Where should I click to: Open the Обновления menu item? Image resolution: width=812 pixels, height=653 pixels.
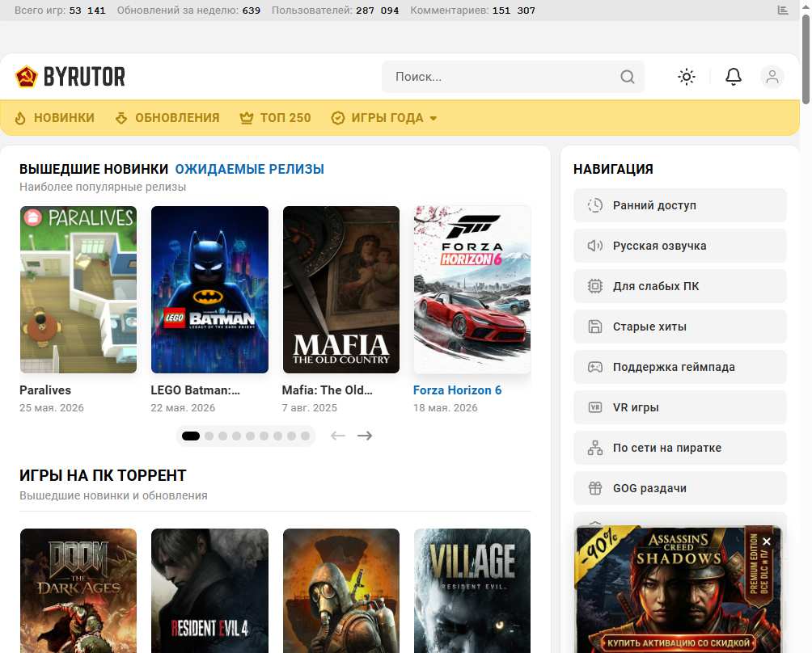click(x=177, y=118)
